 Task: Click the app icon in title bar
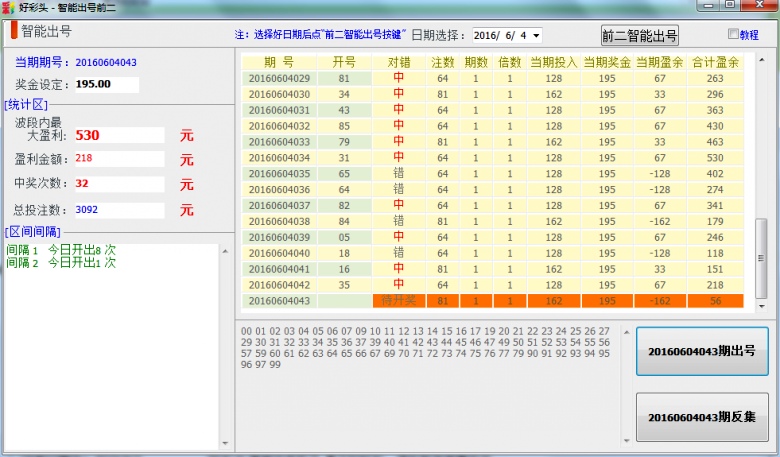tap(9, 7)
